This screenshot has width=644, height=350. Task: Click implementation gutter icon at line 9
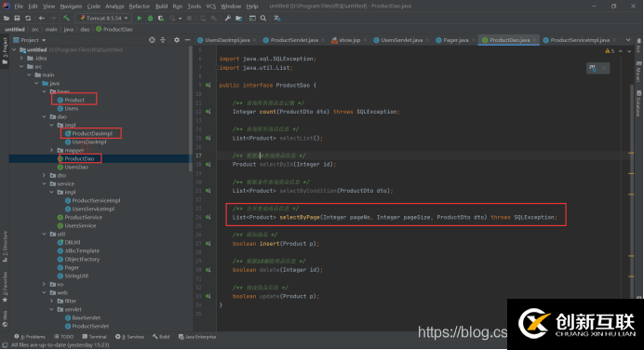coord(208,85)
